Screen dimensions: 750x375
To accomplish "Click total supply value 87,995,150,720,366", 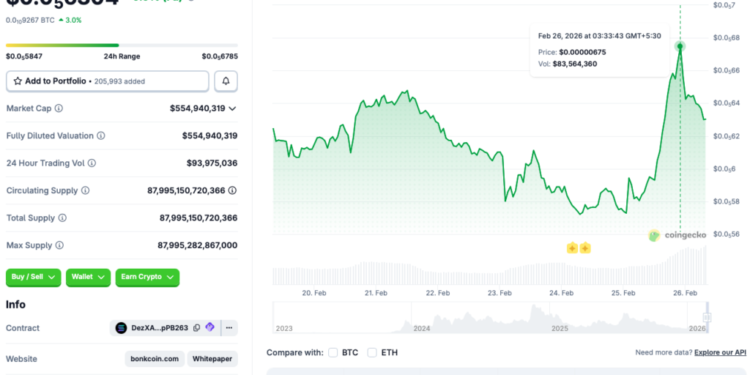I will (199, 218).
